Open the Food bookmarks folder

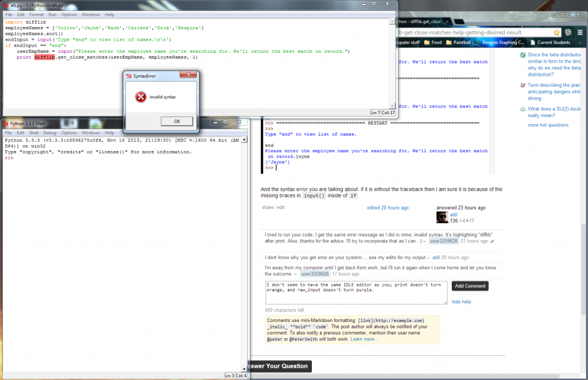click(x=436, y=42)
